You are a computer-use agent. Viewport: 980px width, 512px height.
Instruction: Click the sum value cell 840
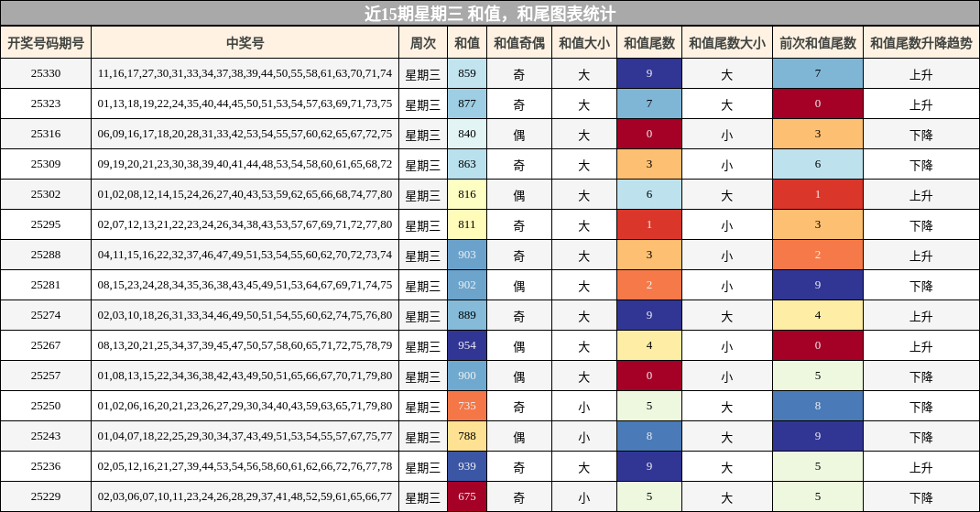pyautogui.click(x=467, y=134)
